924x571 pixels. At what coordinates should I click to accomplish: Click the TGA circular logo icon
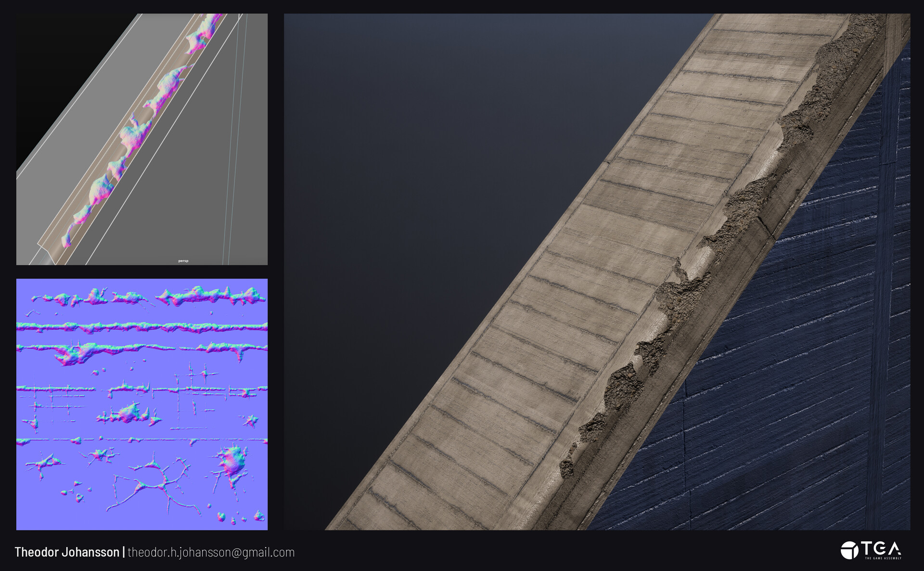(x=849, y=550)
